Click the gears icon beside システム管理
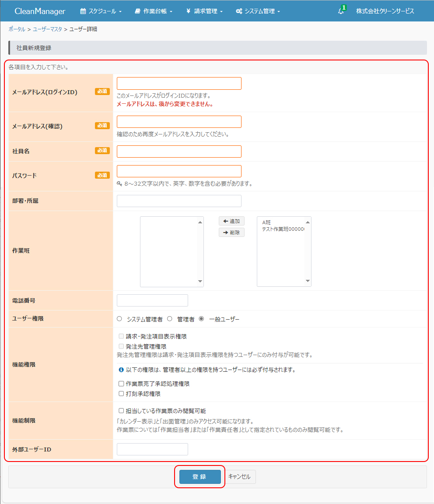The width and height of the screenshot is (434, 504). click(x=239, y=11)
